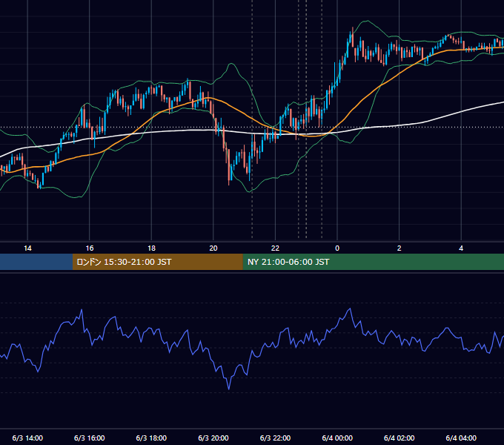This screenshot has width=504, height=445.
Task: Click the 6/4 00:00 date label
Action: (x=337, y=438)
